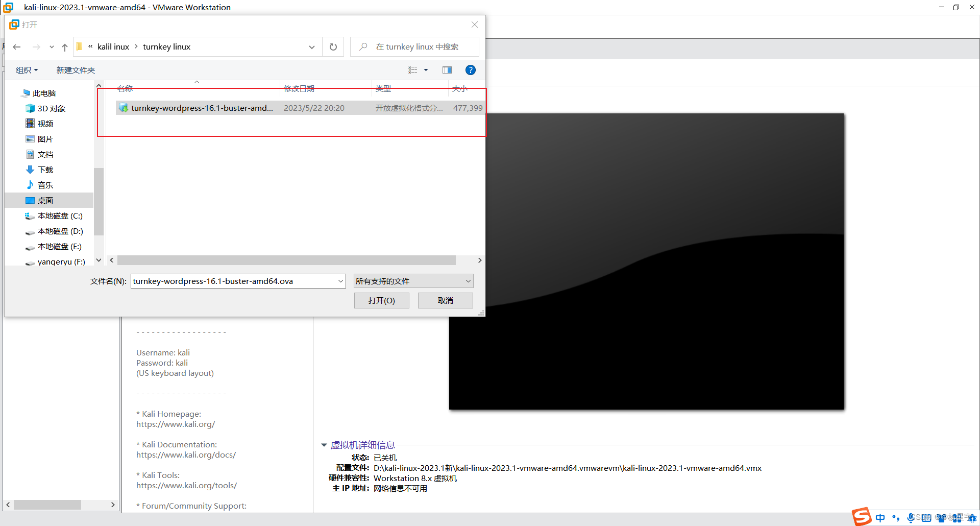Collapse 虚拟机详细信息 section
Viewport: 980px width, 526px height.
(x=324, y=445)
